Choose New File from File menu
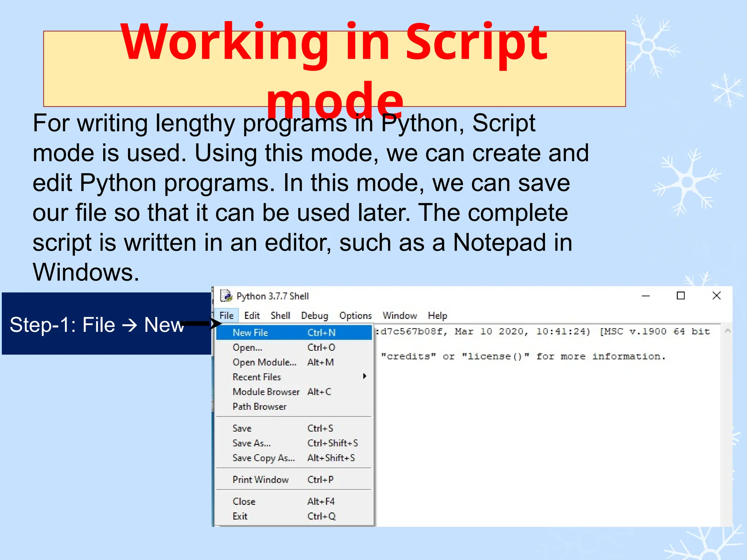This screenshot has width=747, height=560. tap(294, 332)
